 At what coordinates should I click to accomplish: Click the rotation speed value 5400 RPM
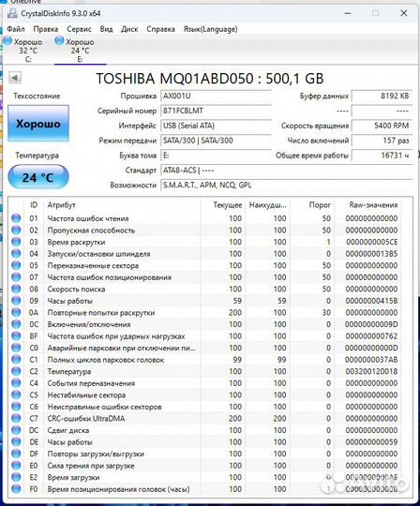click(382, 126)
